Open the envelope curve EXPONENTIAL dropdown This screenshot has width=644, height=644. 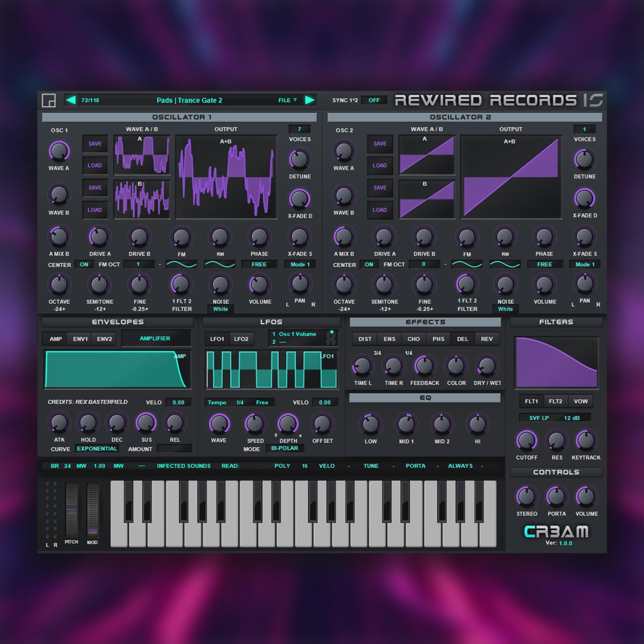pos(97,449)
